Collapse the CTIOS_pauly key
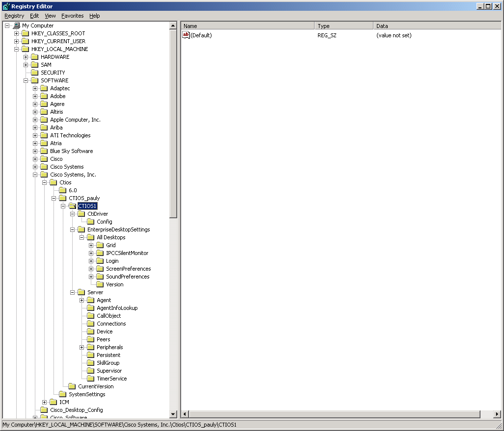Image resolution: width=504 pixels, height=431 pixels. [x=53, y=198]
